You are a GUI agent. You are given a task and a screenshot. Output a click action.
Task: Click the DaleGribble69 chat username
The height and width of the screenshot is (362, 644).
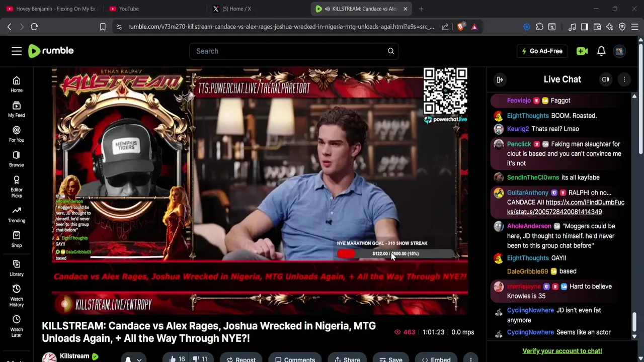[527, 271]
